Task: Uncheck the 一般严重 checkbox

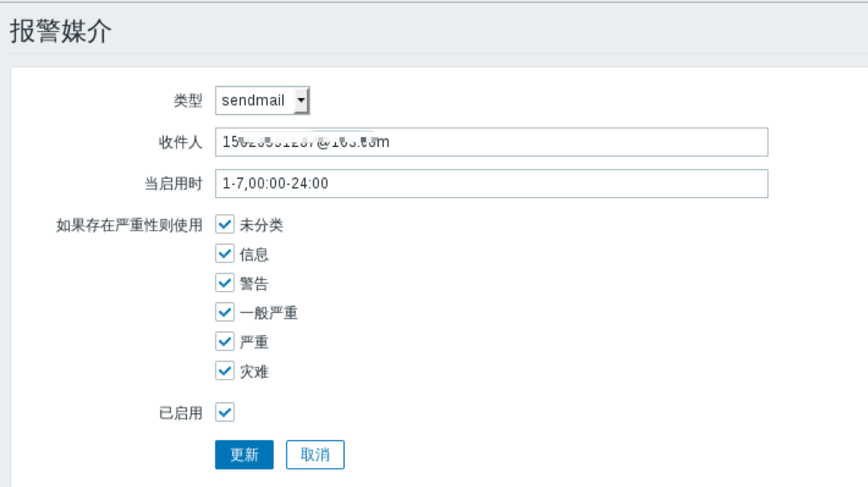Action: pos(225,312)
